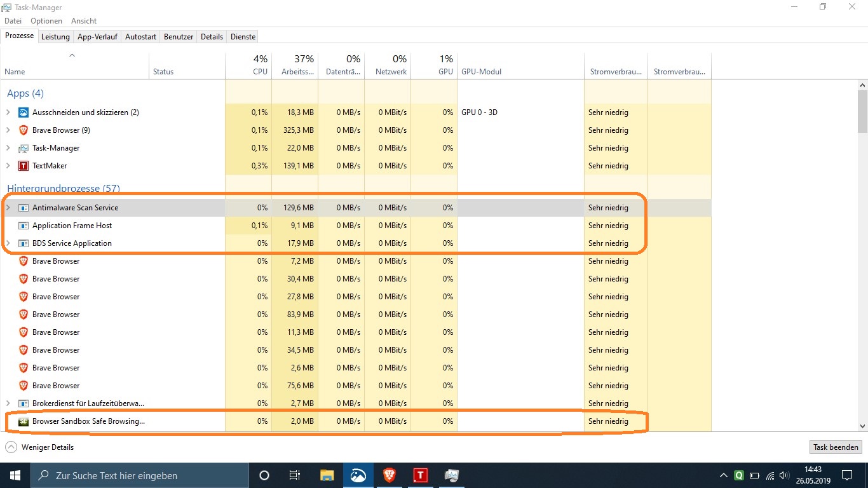The image size is (868, 488).
Task: Switch to the Autostart tab
Action: 140,37
